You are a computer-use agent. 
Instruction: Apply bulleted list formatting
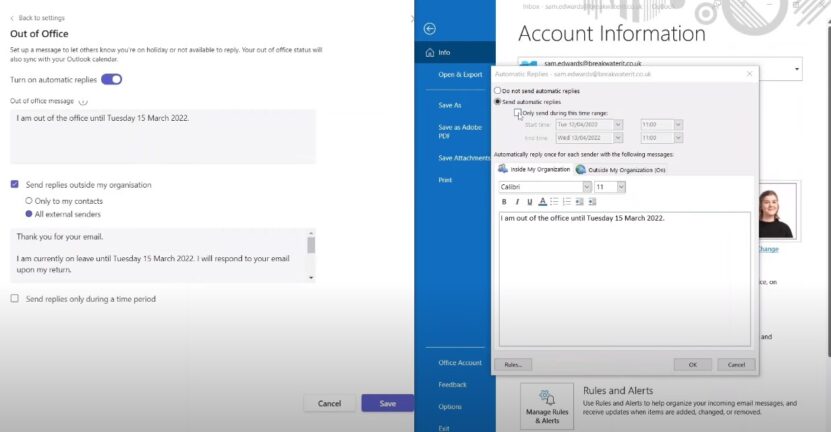point(554,201)
